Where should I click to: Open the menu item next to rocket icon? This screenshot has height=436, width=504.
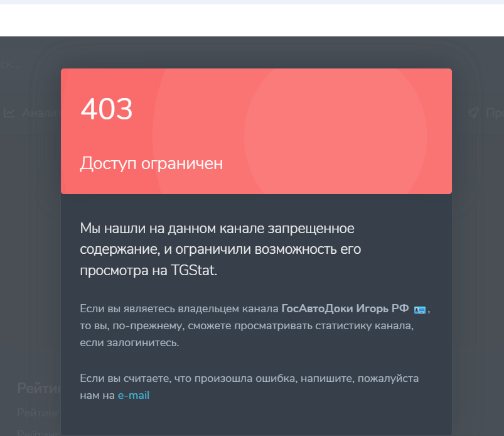[495, 113]
